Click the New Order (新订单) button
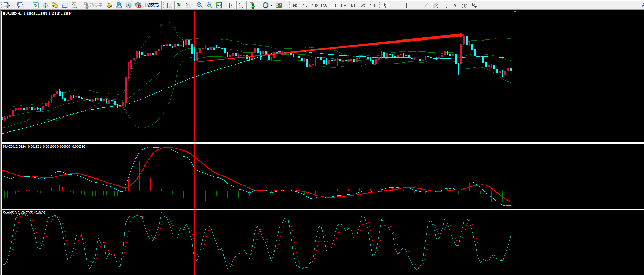 pos(93,5)
